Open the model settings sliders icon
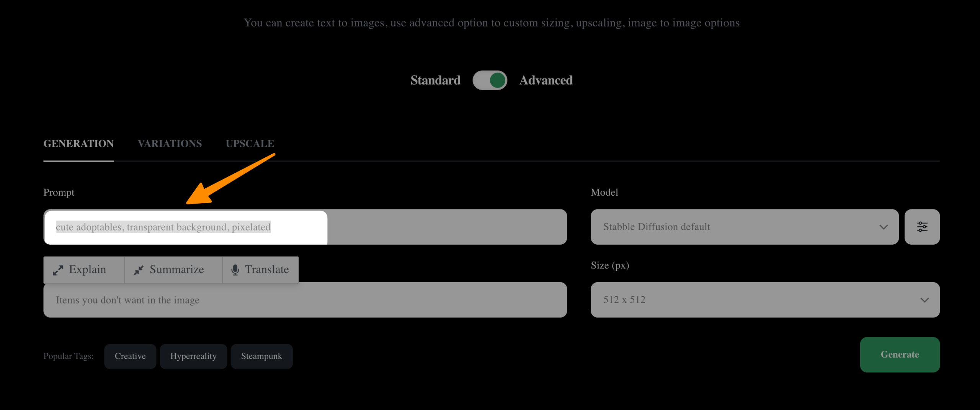This screenshot has height=410, width=980. pos(922,227)
